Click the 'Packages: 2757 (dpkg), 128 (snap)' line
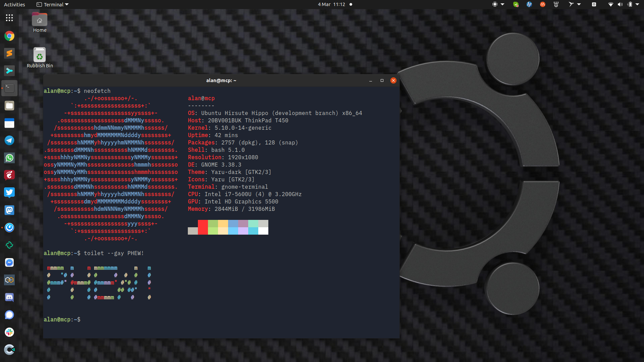 point(243,142)
